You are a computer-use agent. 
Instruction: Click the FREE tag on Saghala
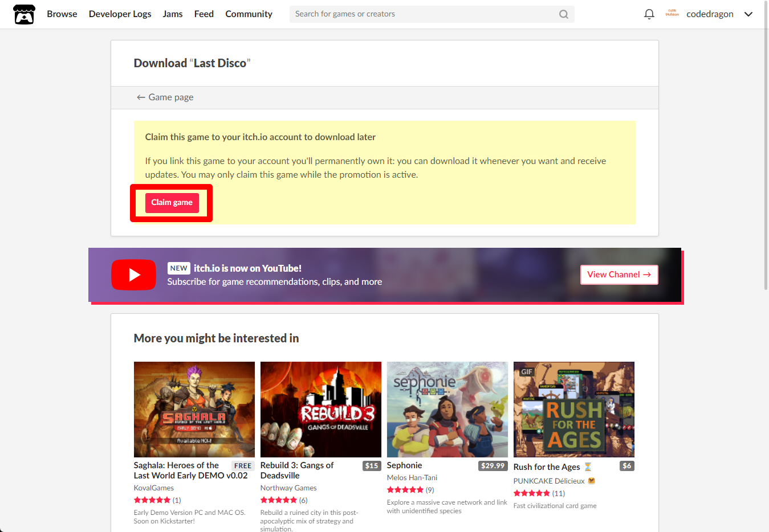243,466
